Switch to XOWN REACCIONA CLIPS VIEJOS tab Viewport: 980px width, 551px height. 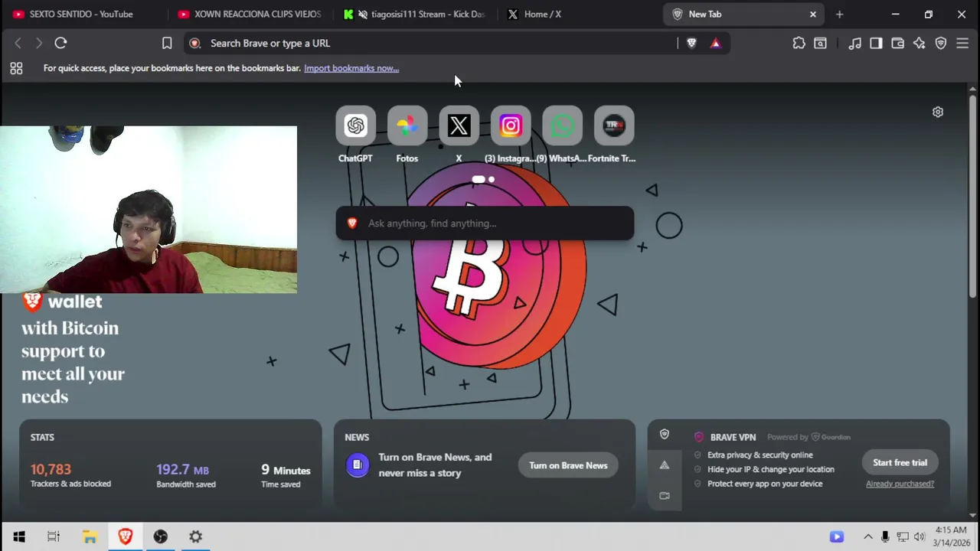point(249,14)
